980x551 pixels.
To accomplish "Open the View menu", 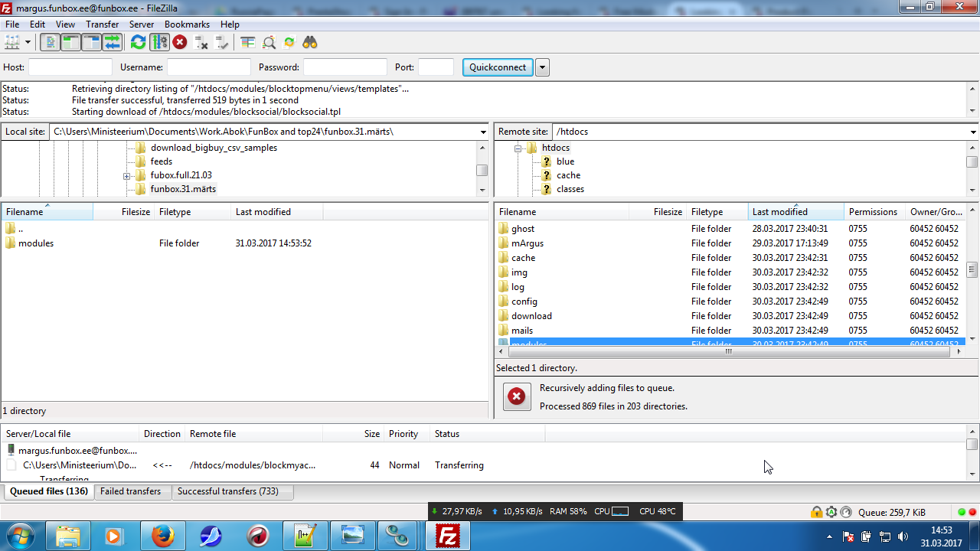I will [x=65, y=24].
